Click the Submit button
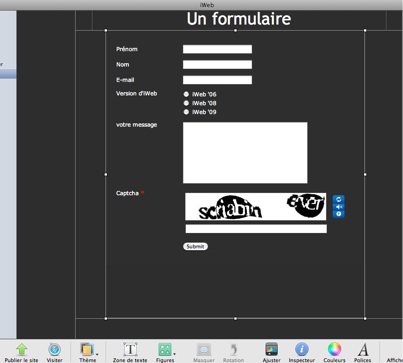The image size is (403, 363). pos(195,246)
